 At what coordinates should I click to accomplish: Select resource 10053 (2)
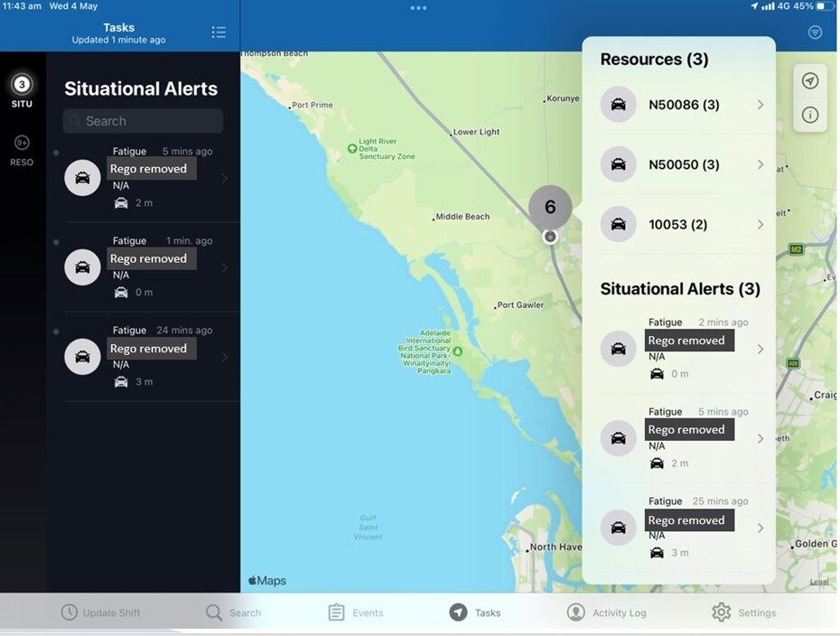(x=679, y=225)
